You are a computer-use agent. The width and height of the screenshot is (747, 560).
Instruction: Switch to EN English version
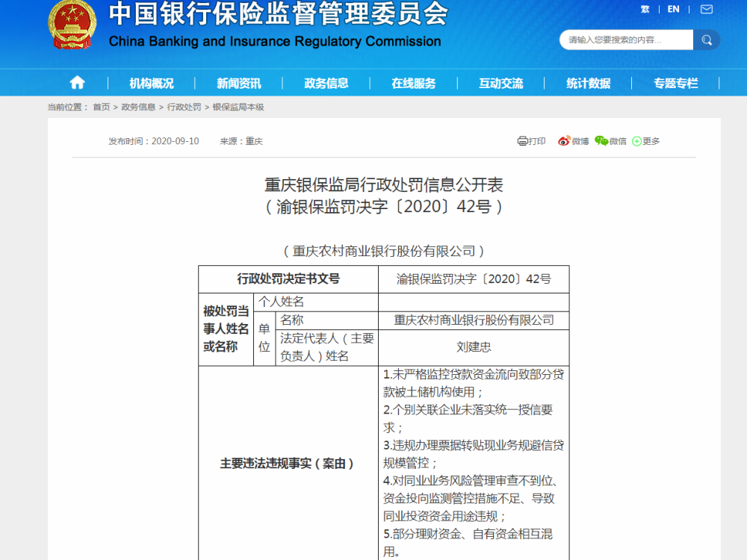pos(673,9)
